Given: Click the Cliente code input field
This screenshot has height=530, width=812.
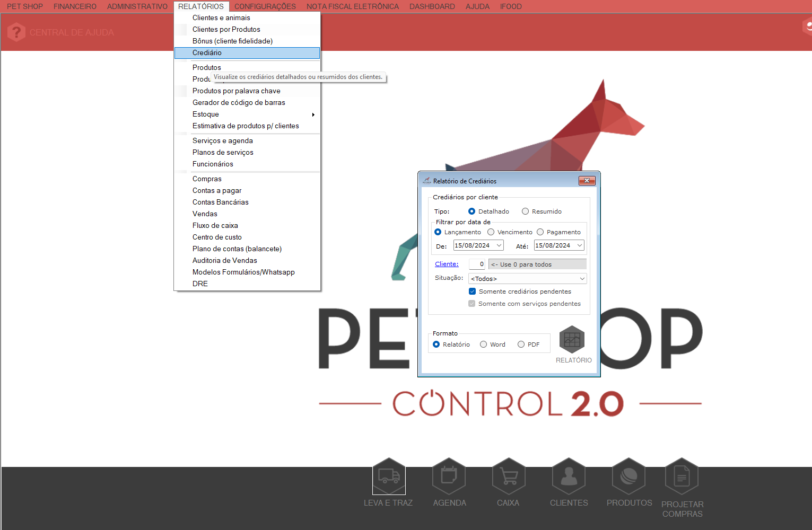Looking at the screenshot, I should point(477,264).
